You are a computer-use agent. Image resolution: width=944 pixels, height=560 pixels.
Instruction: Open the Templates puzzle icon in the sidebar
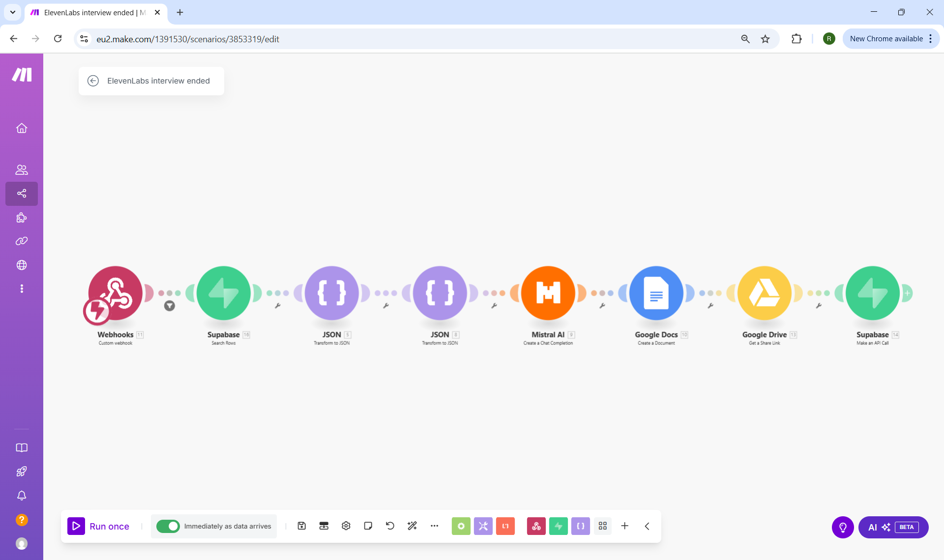pos(22,218)
